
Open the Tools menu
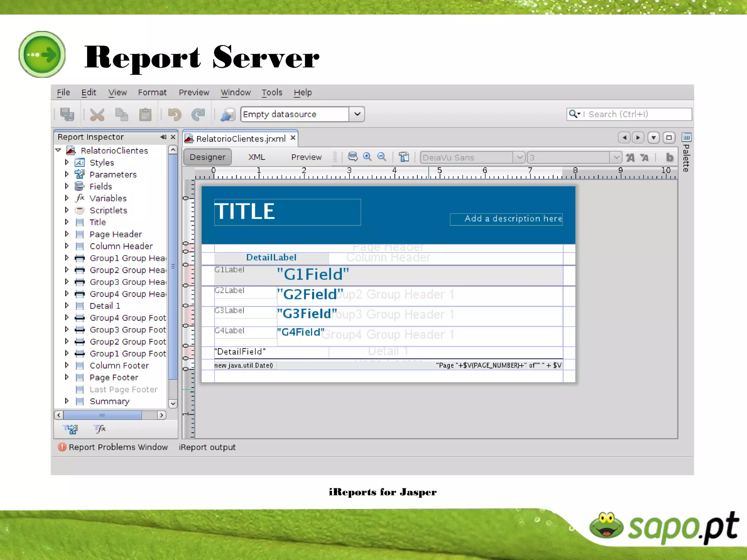point(272,92)
